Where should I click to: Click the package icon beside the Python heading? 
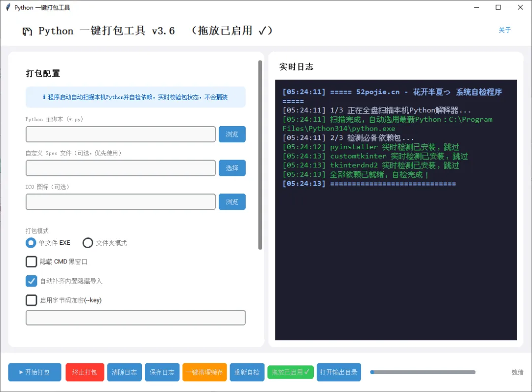(x=27, y=32)
